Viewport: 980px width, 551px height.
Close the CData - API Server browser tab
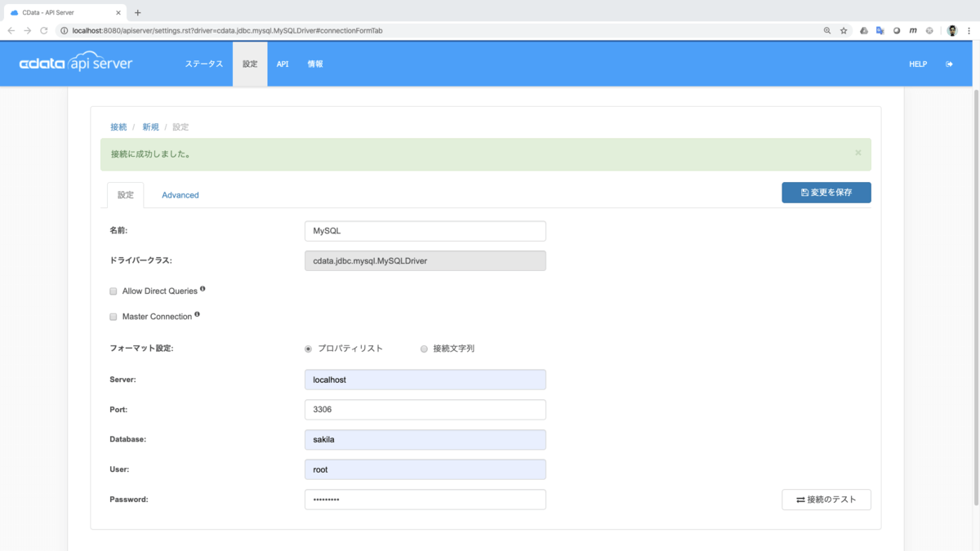118,12
